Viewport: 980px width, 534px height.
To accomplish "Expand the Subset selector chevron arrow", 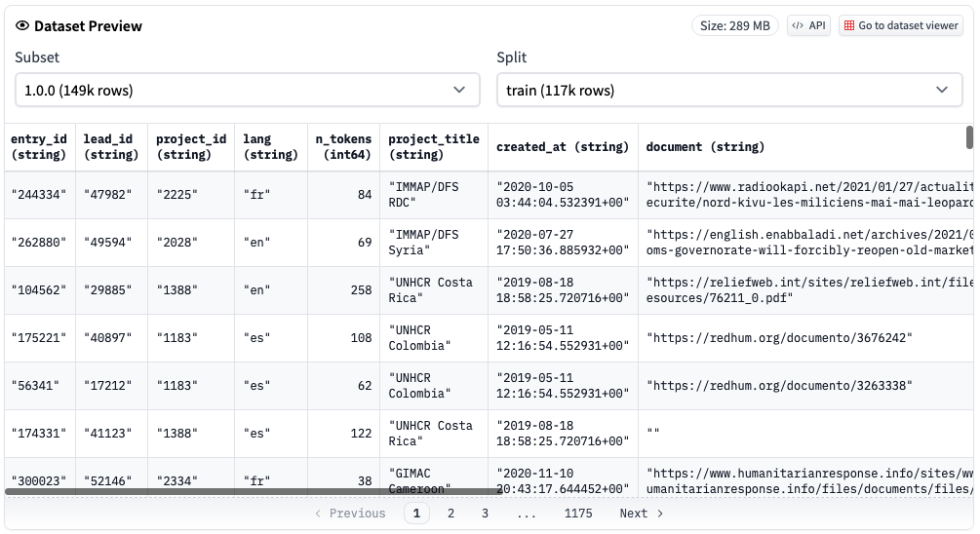I will [x=459, y=90].
